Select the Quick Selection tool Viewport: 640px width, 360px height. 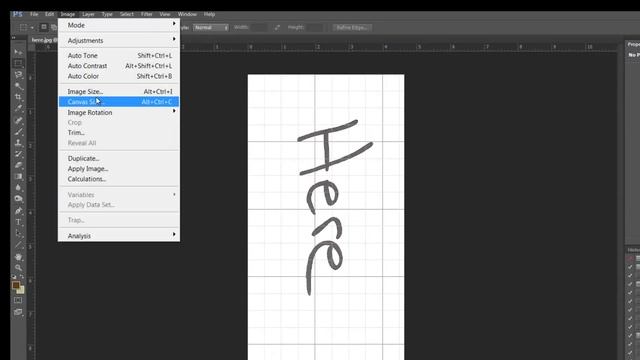pos(18,86)
